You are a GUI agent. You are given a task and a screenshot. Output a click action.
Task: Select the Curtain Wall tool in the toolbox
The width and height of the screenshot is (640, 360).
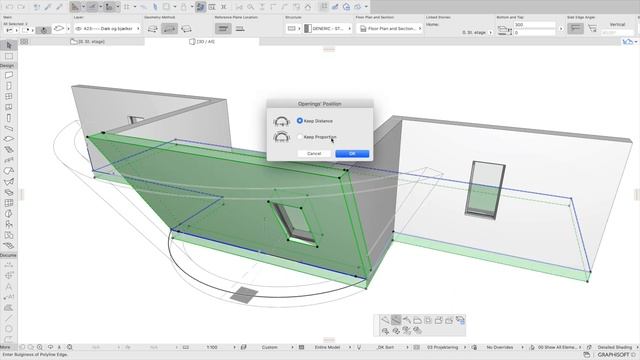click(9, 203)
